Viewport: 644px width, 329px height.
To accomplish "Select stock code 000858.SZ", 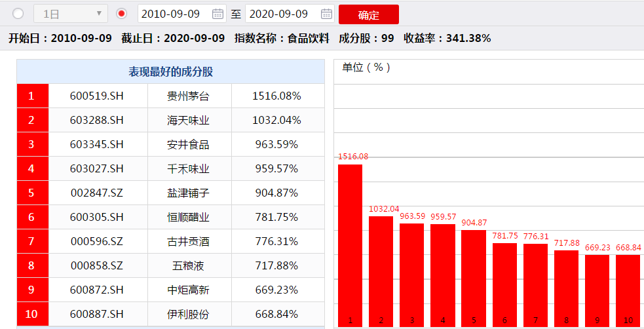I will tap(96, 265).
